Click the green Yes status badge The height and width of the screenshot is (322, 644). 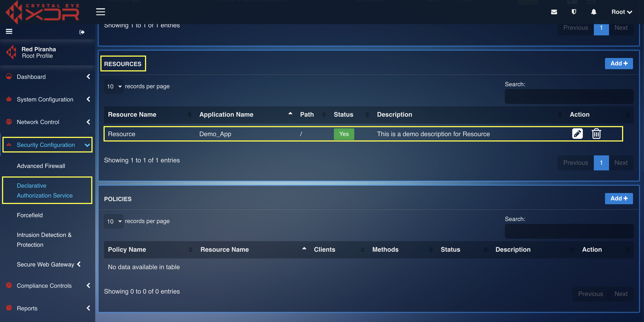[344, 134]
